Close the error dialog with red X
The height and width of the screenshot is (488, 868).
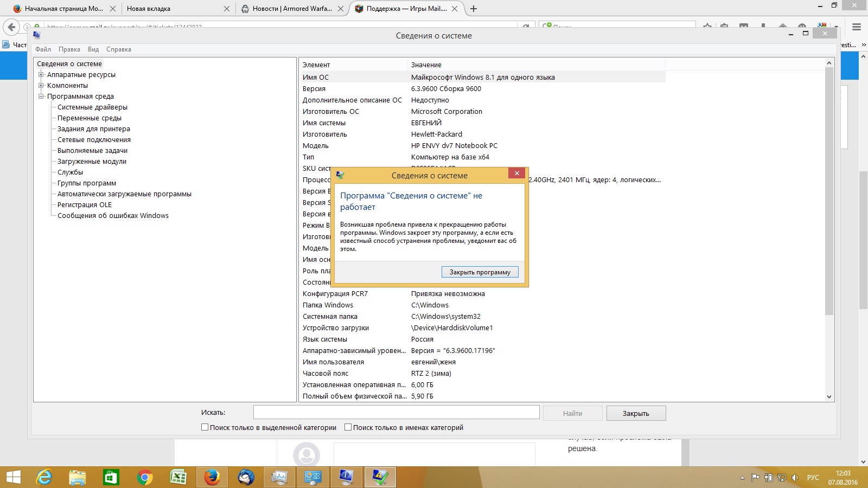[517, 174]
